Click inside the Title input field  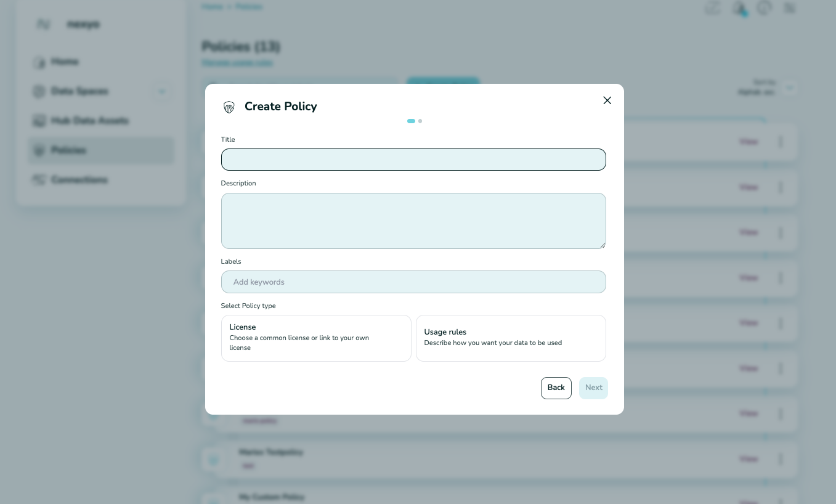click(x=413, y=160)
